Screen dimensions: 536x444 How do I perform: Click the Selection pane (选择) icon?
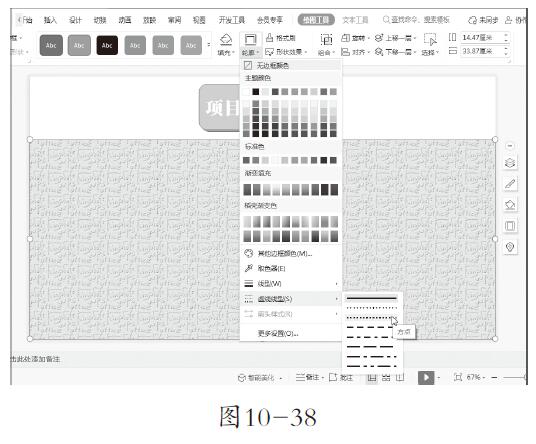(x=430, y=40)
